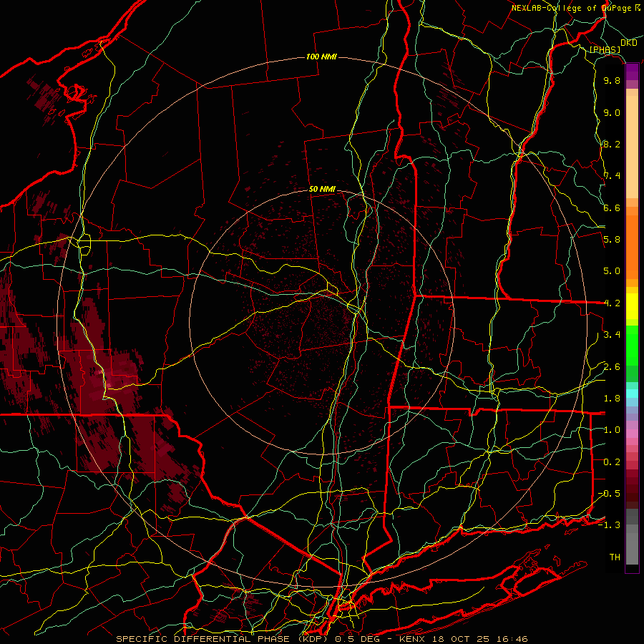This screenshot has height=644, width=644.
Task: Click the 5.0 scale value
Action: [x=612, y=271]
